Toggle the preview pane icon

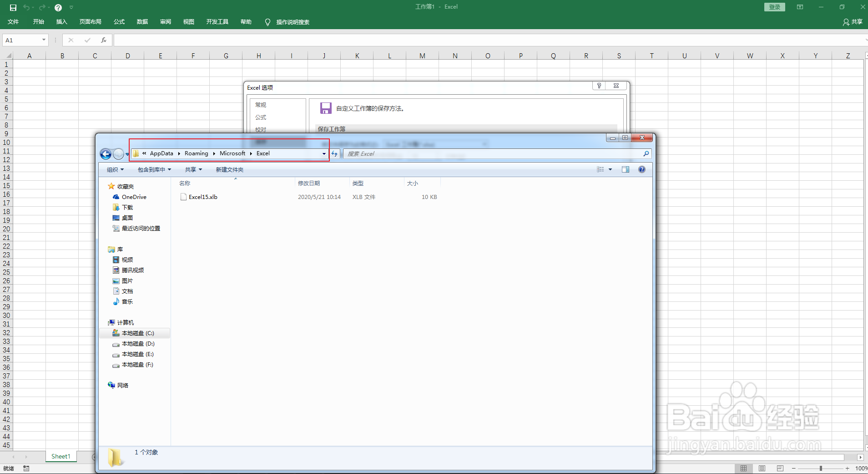point(626,169)
